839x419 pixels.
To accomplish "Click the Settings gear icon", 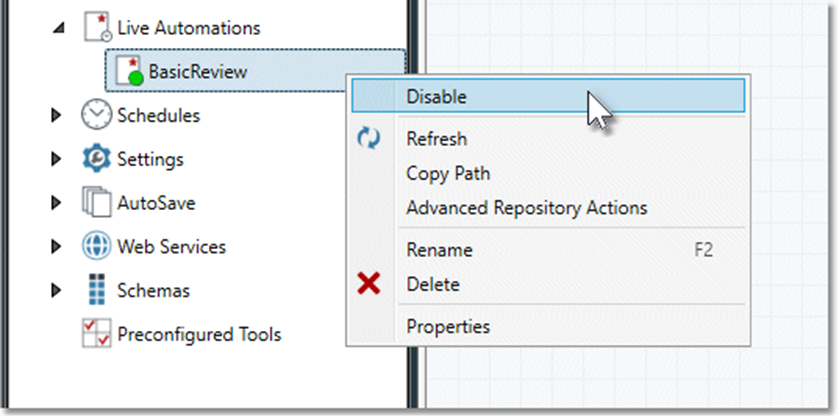I will point(96,159).
